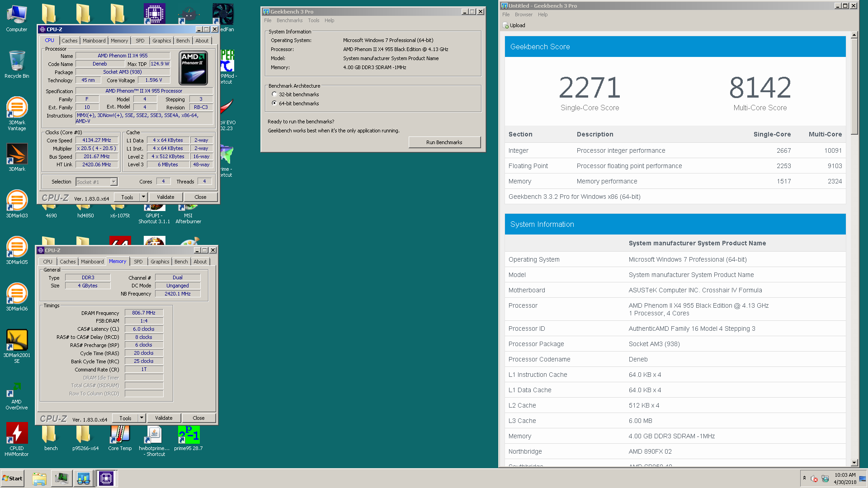Switch to Caches tab in upper CPU-Z

pos(70,41)
